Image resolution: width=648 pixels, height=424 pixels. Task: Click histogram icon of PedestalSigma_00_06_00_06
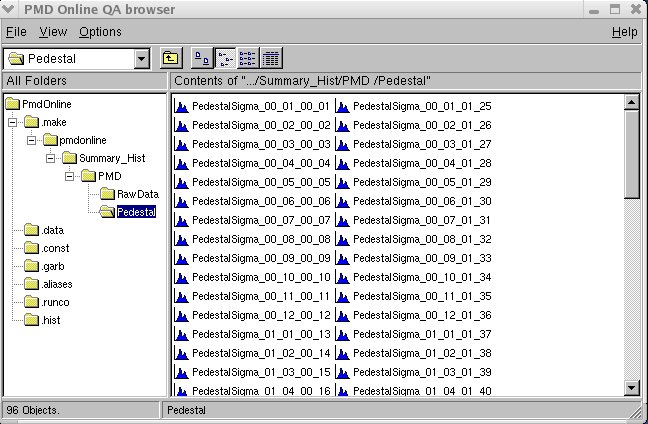181,202
